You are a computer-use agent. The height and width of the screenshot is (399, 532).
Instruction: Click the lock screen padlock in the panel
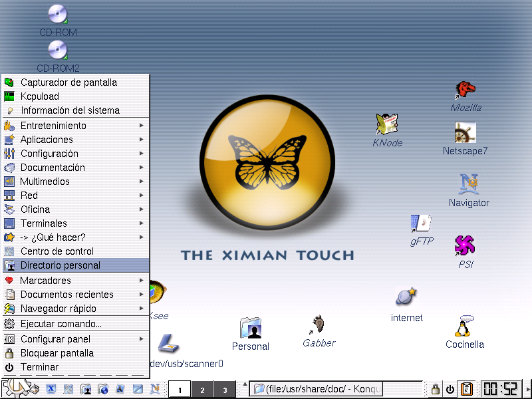(x=435, y=388)
